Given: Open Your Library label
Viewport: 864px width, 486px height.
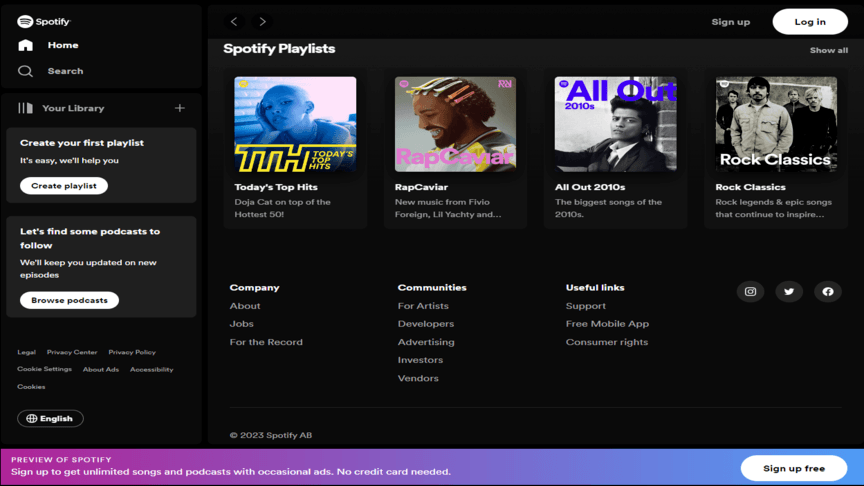Looking at the screenshot, I should (73, 108).
